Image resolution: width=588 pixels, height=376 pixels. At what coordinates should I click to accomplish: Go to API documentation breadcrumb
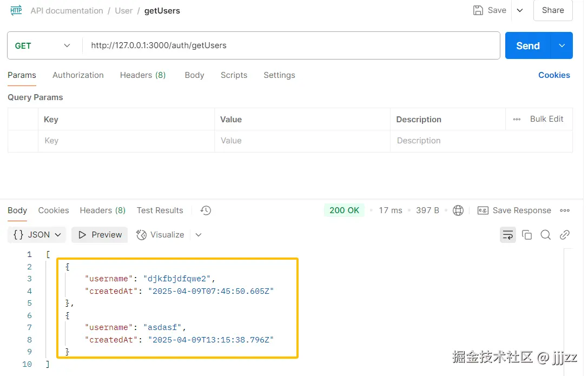coord(67,10)
